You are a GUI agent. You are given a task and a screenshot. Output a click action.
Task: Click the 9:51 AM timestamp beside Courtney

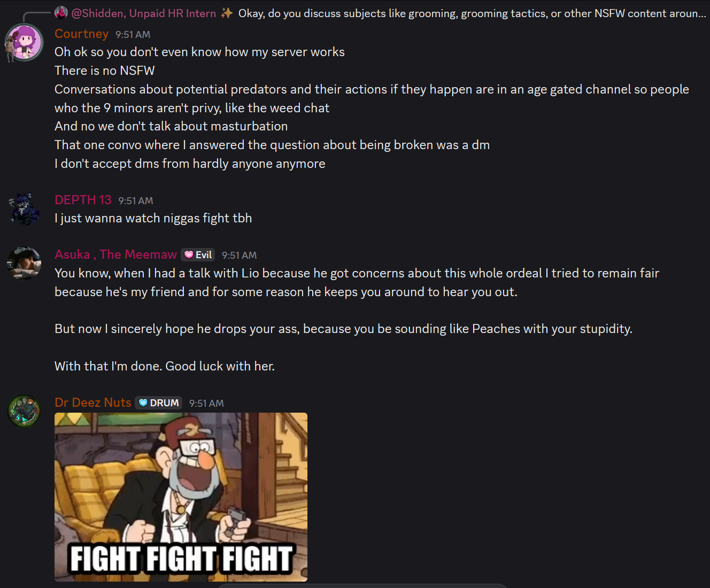coord(133,35)
